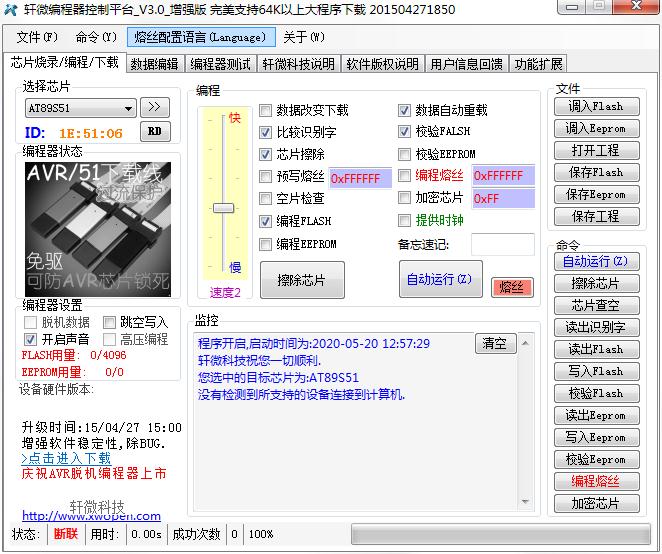
Task: Switch to the 数据编辑 tab
Action: [x=154, y=64]
